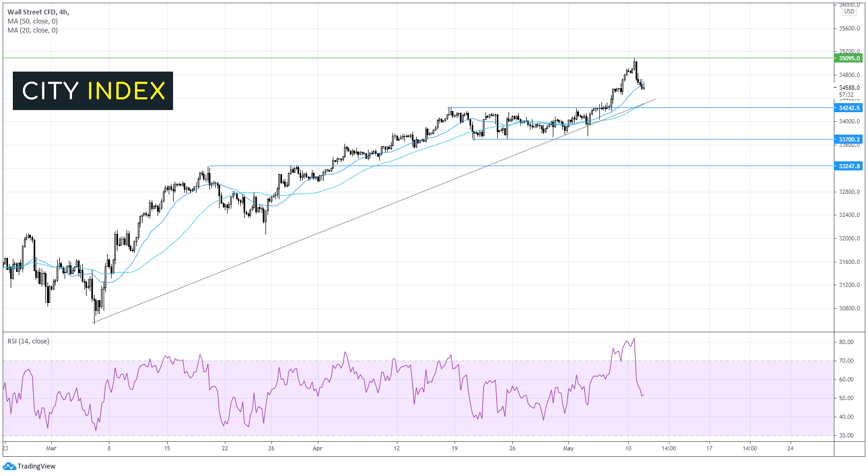Click the TradingView text link

click(x=36, y=466)
